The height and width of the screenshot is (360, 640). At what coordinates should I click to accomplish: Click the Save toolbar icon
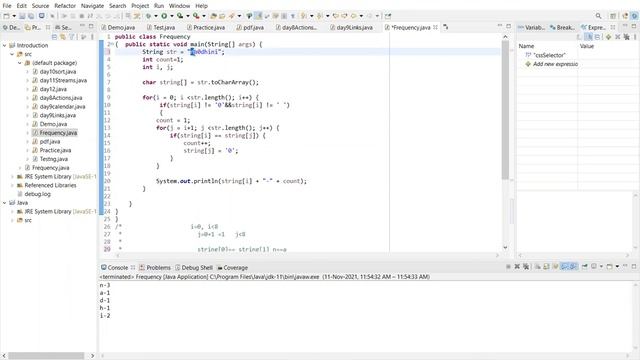(x=22, y=16)
